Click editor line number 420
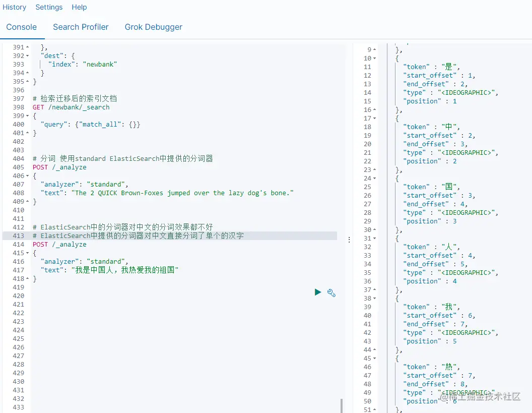 click(x=18, y=296)
